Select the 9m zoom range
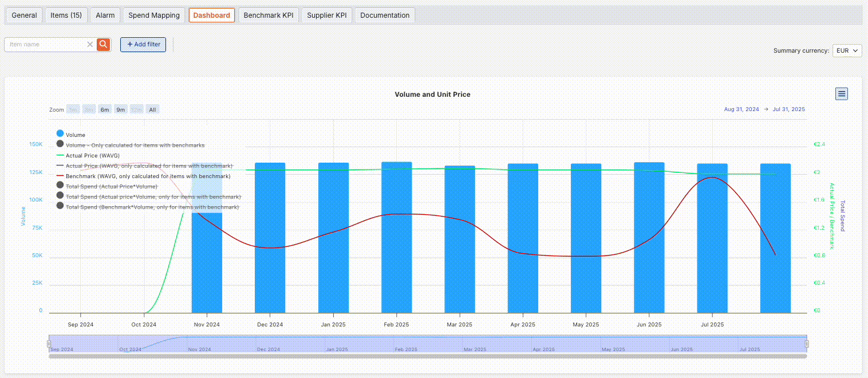Screen dimensions: 868x378 (x=121, y=109)
